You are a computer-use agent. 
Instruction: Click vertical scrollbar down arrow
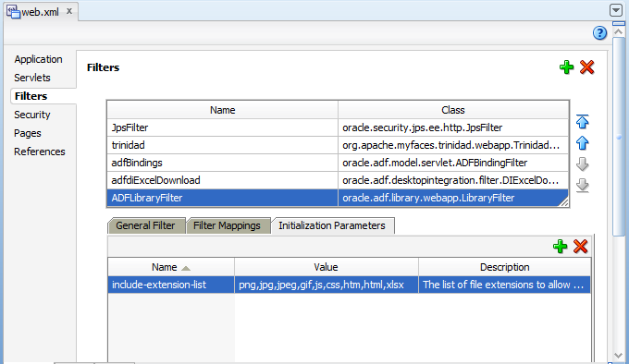619,356
